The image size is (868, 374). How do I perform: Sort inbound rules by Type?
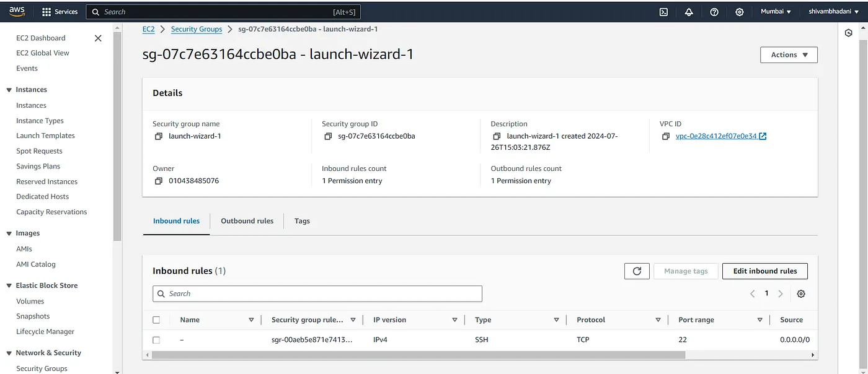[556, 320]
